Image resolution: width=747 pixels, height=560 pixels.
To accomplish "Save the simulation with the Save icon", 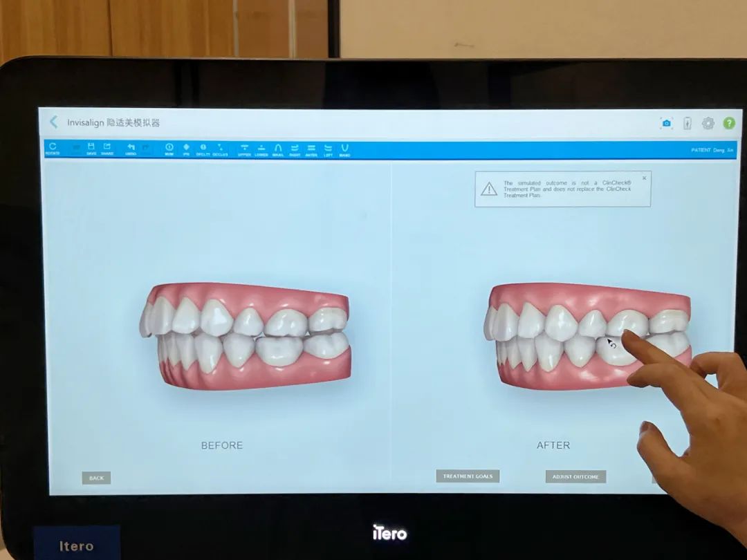I will pos(91,149).
